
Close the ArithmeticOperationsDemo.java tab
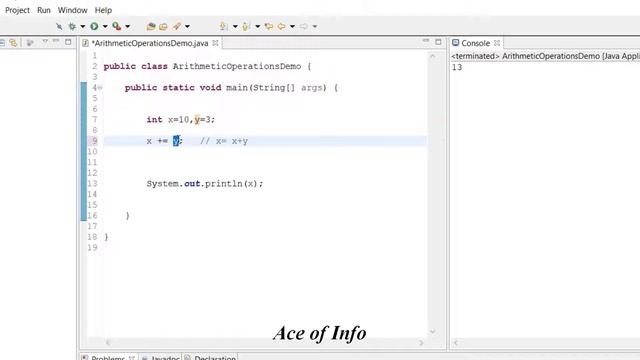point(215,43)
